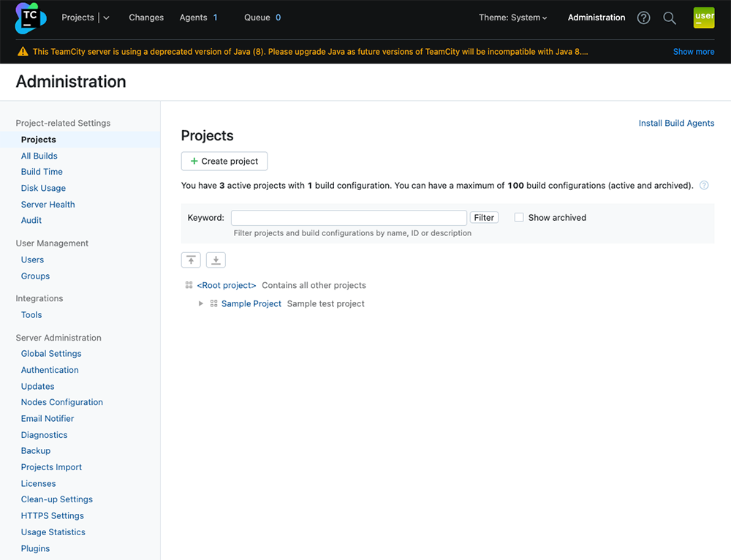Viewport: 731px width, 560px height.
Task: Click the build configurations limit help icon
Action: [x=704, y=186]
